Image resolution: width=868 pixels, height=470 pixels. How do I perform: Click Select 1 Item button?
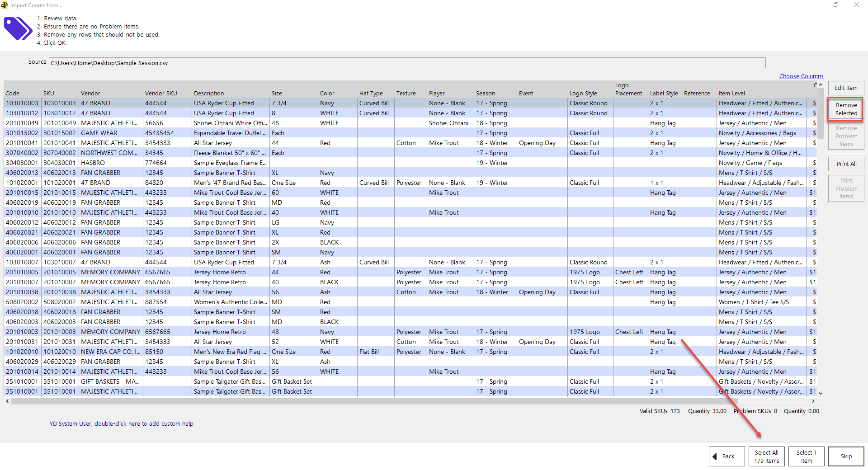806,456
